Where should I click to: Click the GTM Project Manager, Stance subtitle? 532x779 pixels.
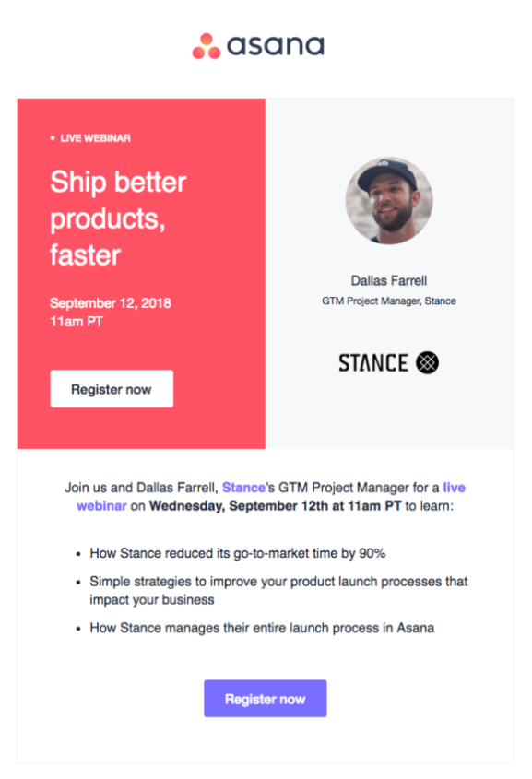[x=389, y=301]
